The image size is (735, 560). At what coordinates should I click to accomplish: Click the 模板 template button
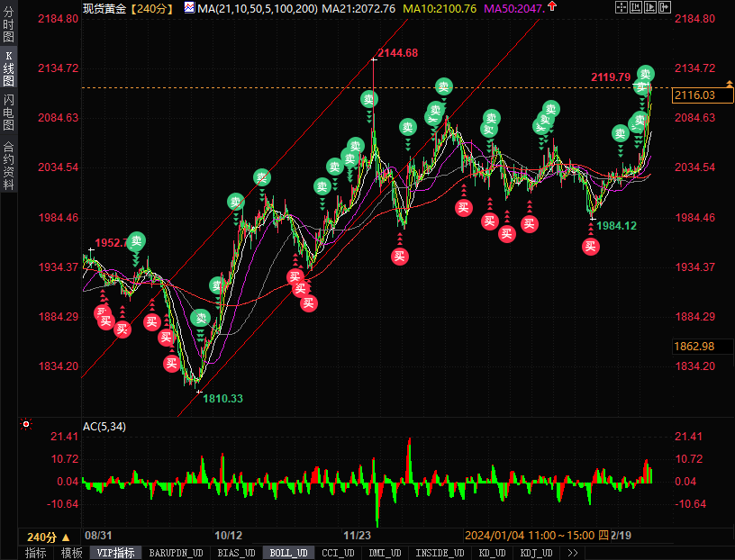coord(72,553)
